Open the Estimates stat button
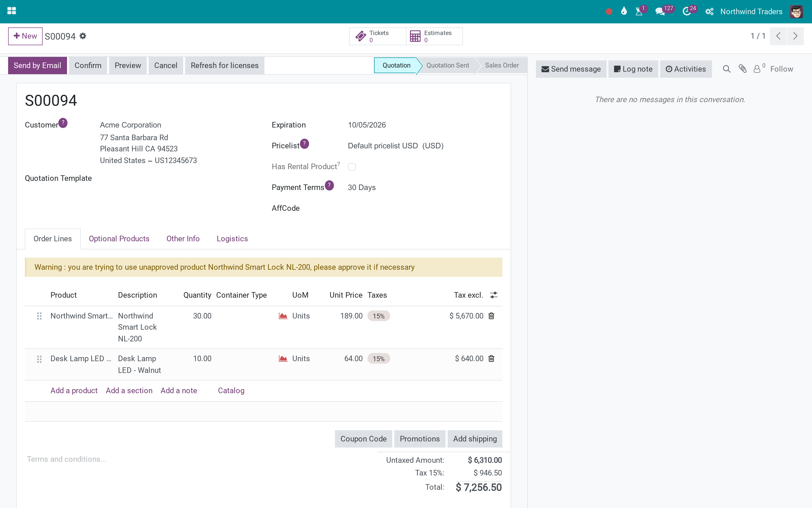Image resolution: width=812 pixels, height=508 pixels. tap(434, 36)
